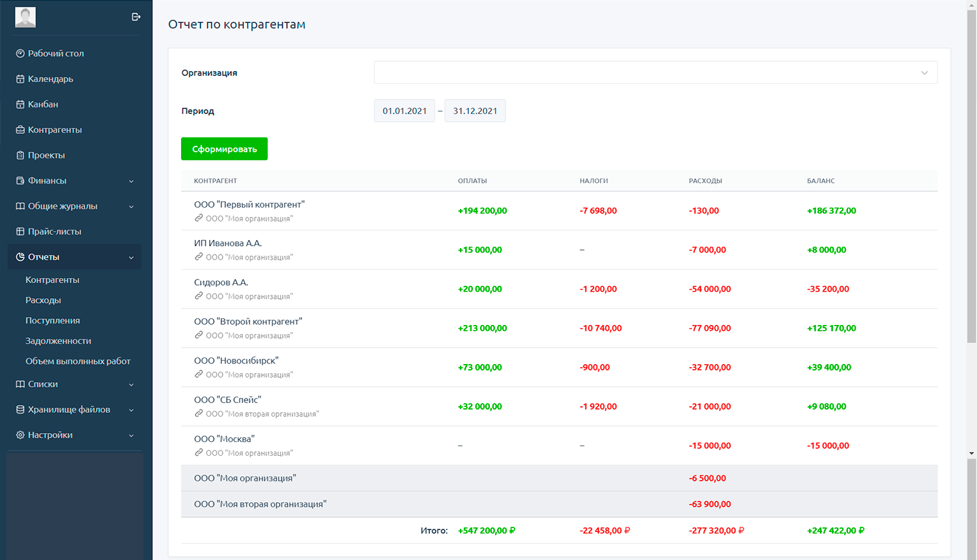
Task: Click the Хранилище файлов database icon
Action: [x=20, y=410]
